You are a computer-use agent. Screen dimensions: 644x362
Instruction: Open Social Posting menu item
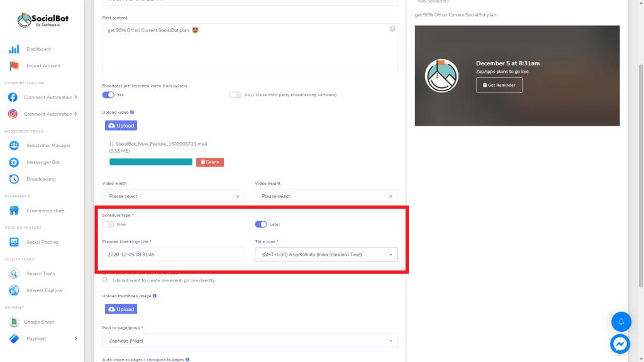(x=42, y=242)
